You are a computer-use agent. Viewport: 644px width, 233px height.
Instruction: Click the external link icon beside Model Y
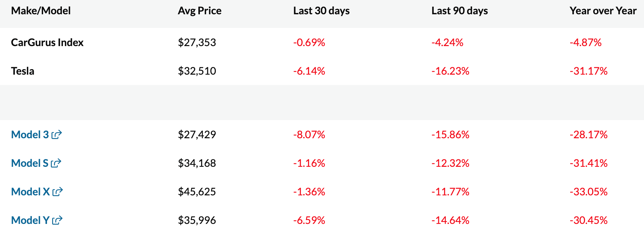pos(57,220)
